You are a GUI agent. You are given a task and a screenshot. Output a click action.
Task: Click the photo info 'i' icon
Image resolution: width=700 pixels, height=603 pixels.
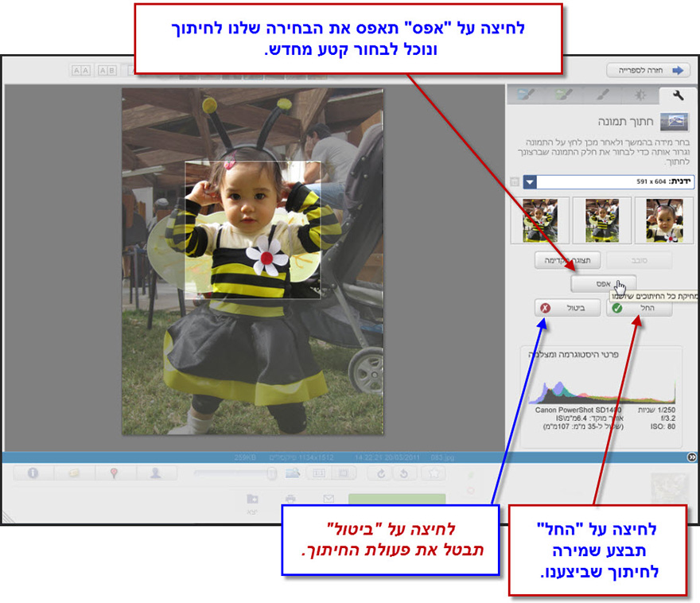(x=33, y=473)
